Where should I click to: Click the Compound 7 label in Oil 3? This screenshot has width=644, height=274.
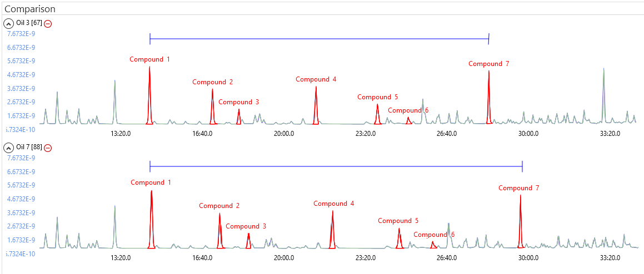488,64
